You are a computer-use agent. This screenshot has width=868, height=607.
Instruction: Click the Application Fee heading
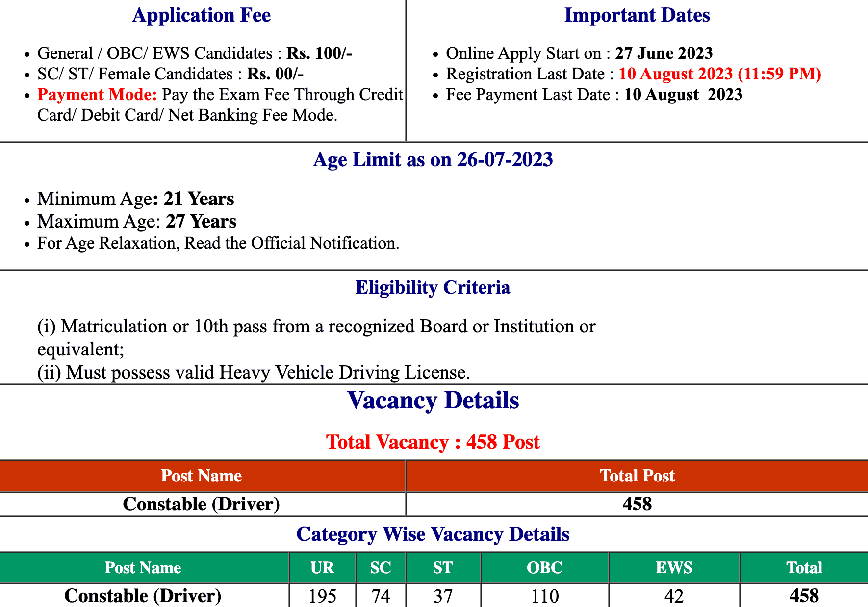tap(201, 15)
